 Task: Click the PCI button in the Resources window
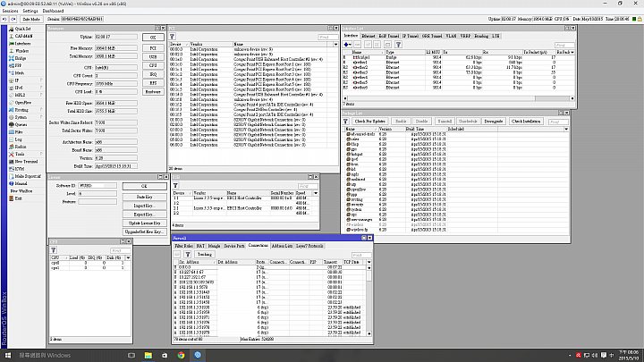[x=153, y=48]
